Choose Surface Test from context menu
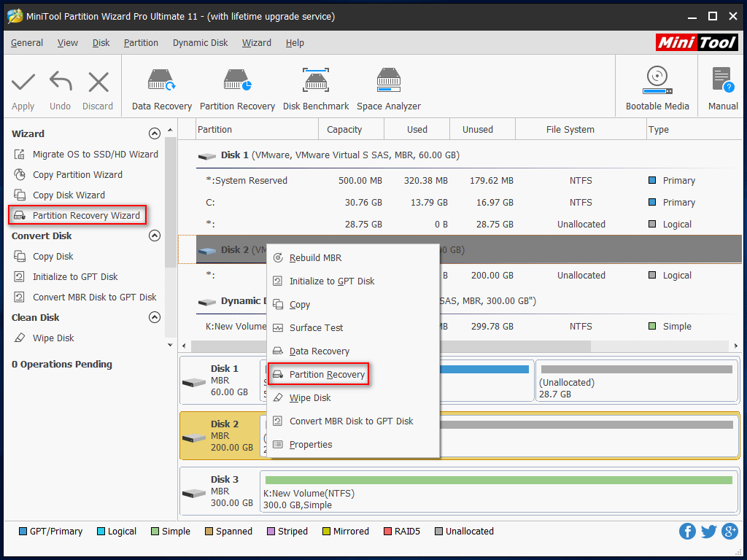Image resolution: width=747 pixels, height=560 pixels. pyautogui.click(x=352, y=327)
